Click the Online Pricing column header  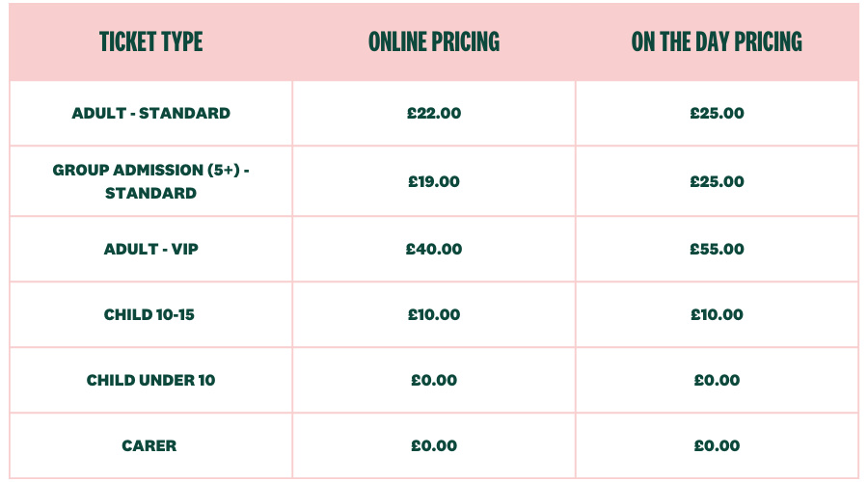click(434, 42)
